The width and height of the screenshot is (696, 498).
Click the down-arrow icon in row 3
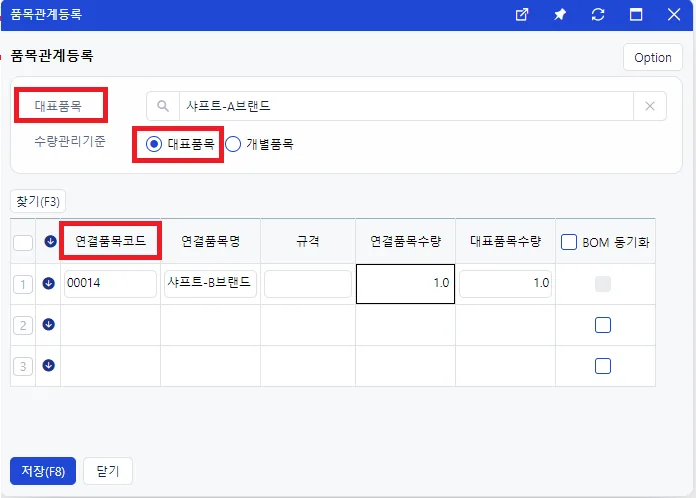click(x=48, y=365)
